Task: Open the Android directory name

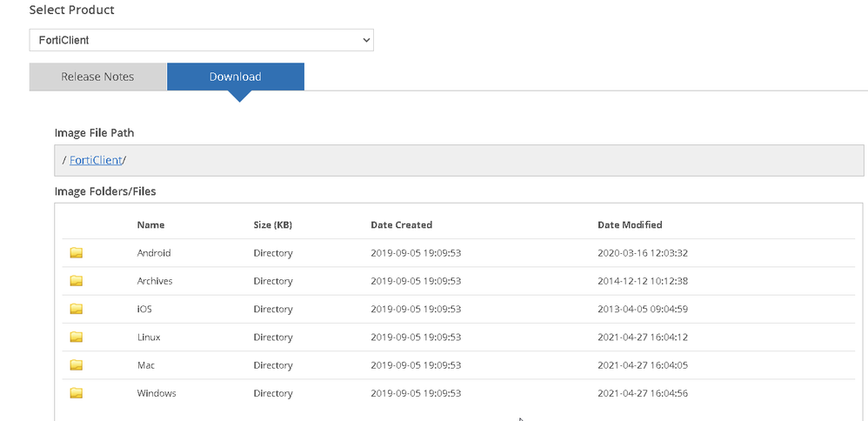Action: (x=154, y=253)
